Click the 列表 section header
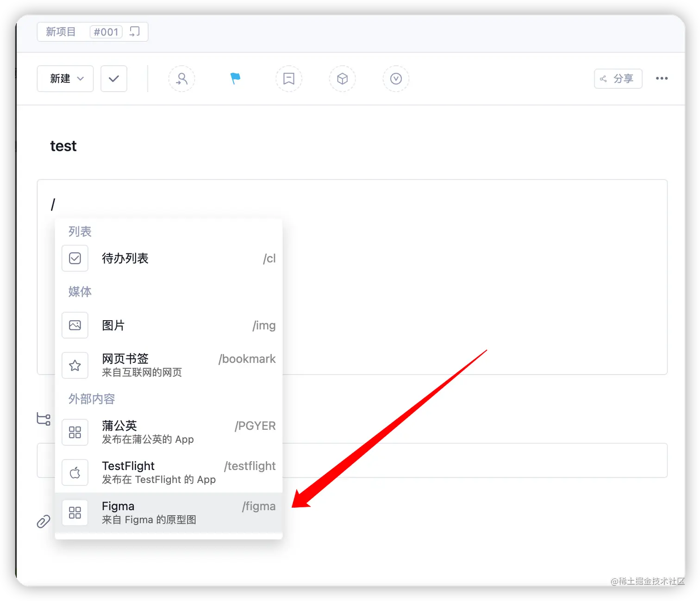 80,231
